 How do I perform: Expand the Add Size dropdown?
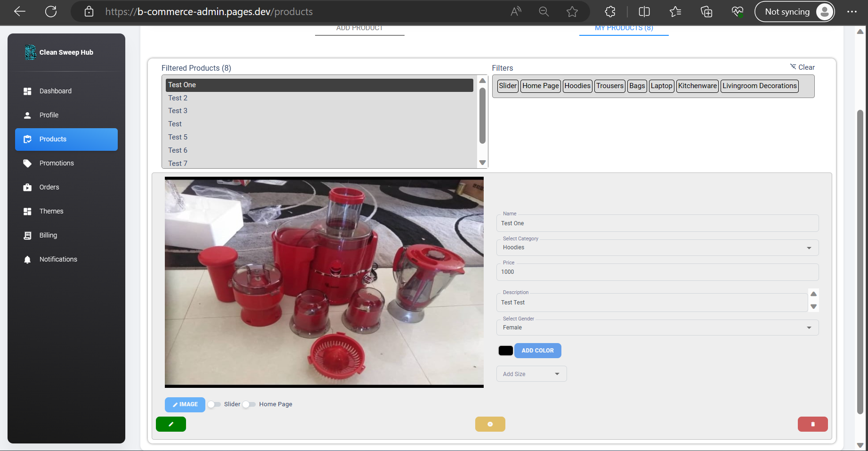pyautogui.click(x=558, y=374)
